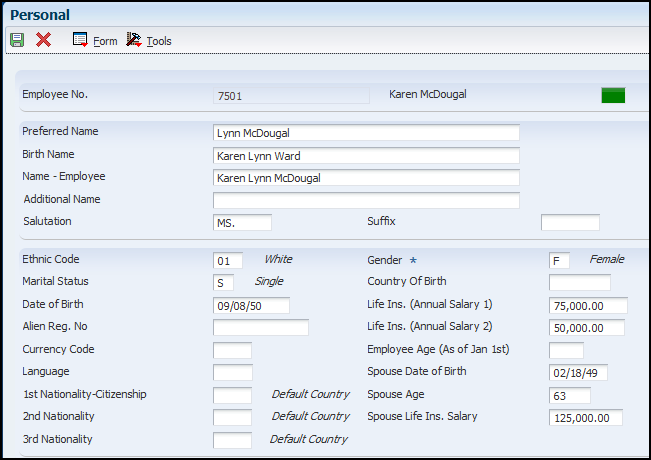
Task: Click the Alien Reg. No field
Action: coord(261,328)
